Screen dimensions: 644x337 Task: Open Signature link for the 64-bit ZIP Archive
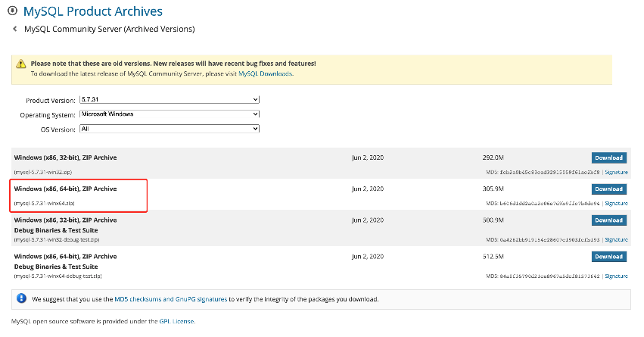(x=616, y=204)
